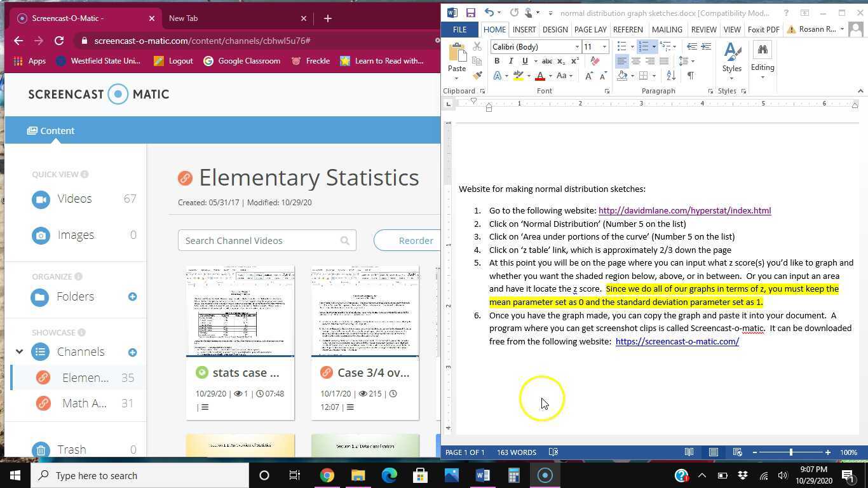Center align the paragraph text
The height and width of the screenshot is (488, 868).
[x=635, y=61]
